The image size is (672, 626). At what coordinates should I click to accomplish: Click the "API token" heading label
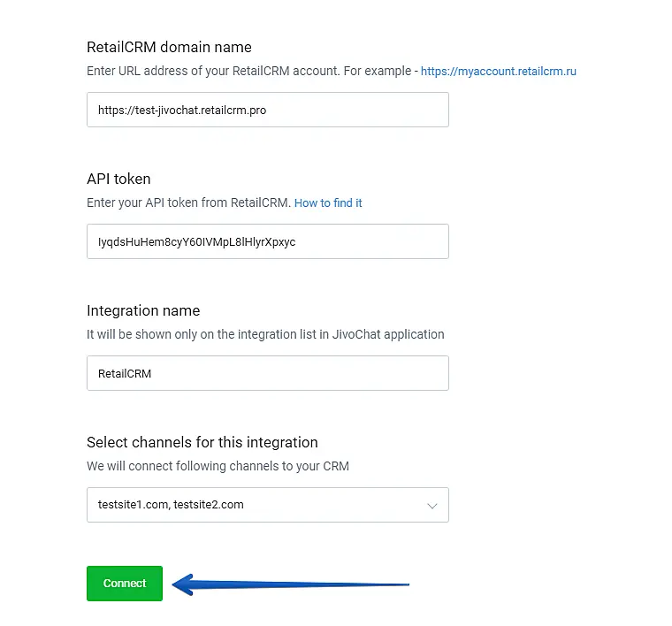click(118, 179)
